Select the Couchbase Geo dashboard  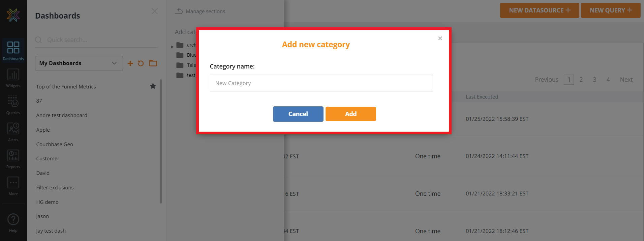tap(55, 144)
